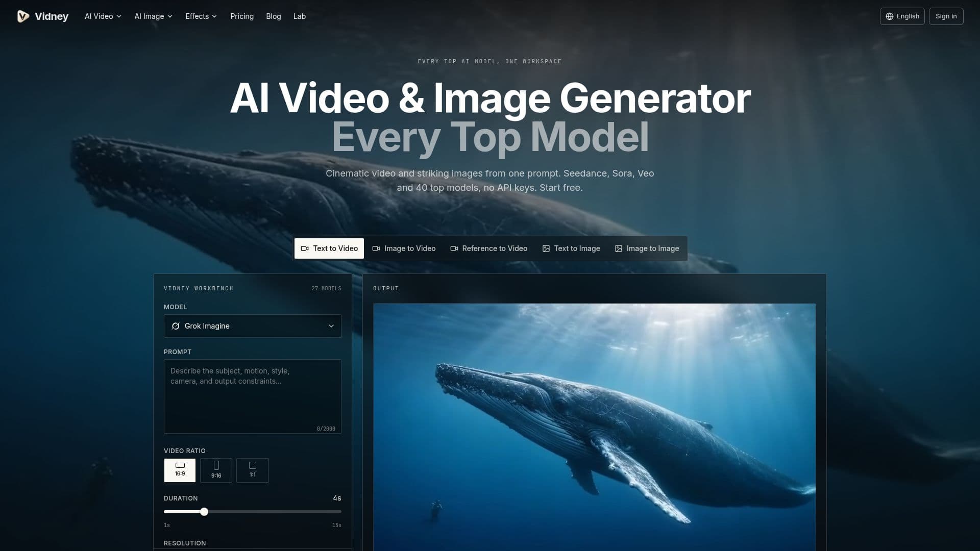Expand the Grok Imagine model selector
The height and width of the screenshot is (551, 980).
[253, 326]
